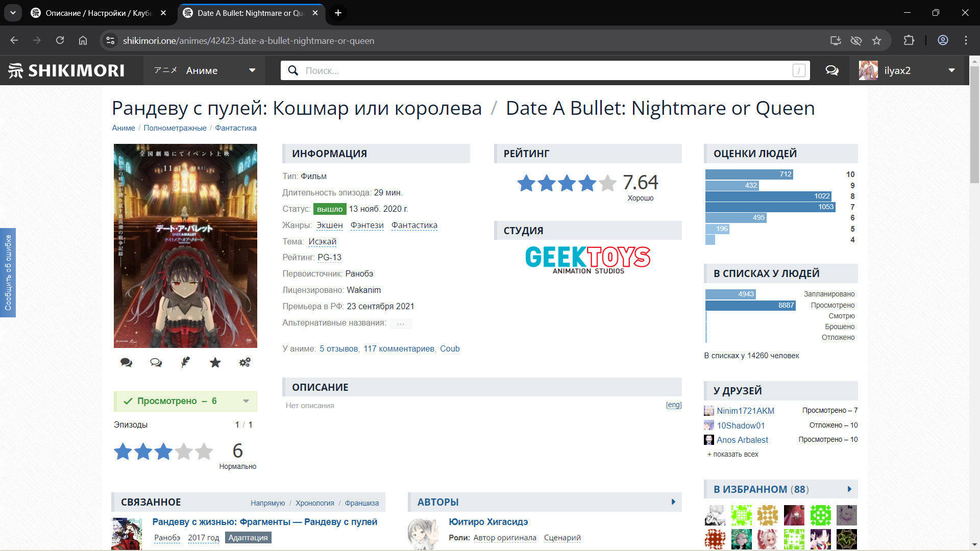Click the star (favorite) icon under the poster
Image resolution: width=980 pixels, height=551 pixels.
215,363
